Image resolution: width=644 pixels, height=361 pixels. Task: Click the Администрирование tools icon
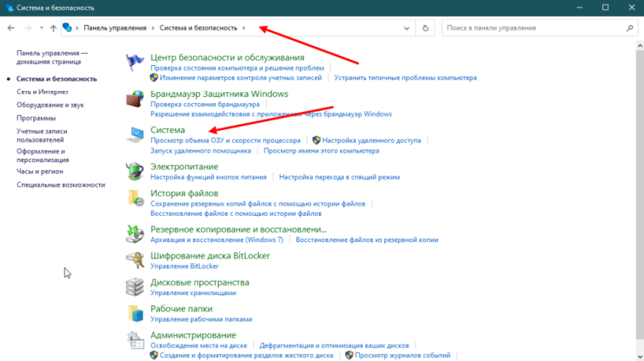coord(135,340)
